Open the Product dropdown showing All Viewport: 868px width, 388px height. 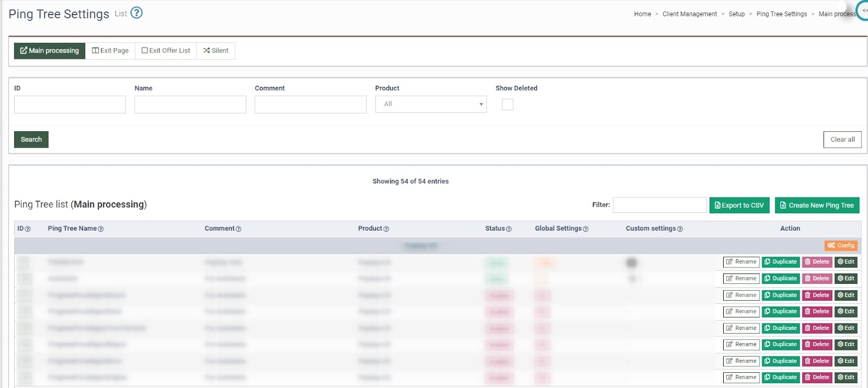point(431,104)
